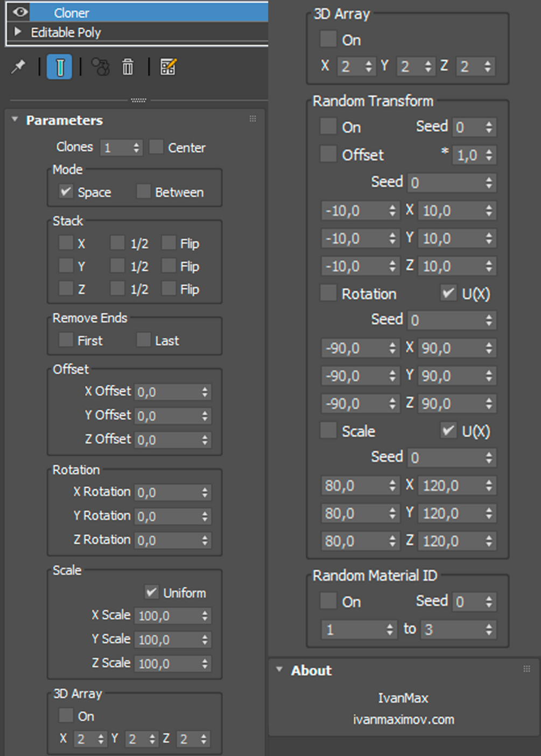Click the Clones spinner arrows
Viewport: 541px width, 756px height.
click(136, 148)
